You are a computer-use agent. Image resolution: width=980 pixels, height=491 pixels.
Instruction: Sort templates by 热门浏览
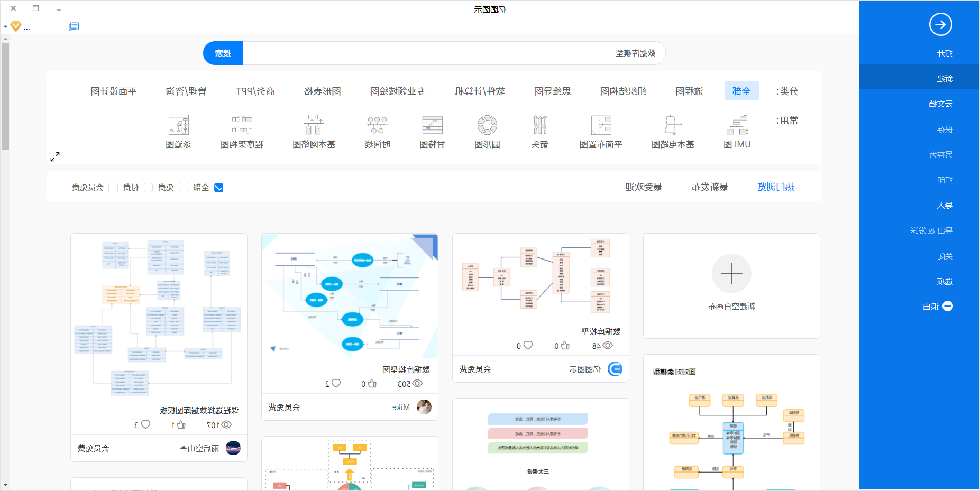click(776, 187)
